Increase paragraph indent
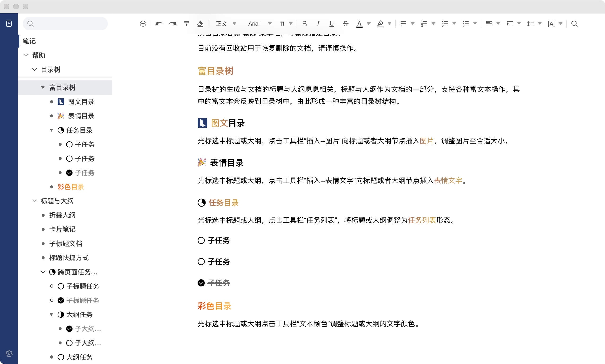Image resolution: width=605 pixels, height=364 pixels. 510,24
